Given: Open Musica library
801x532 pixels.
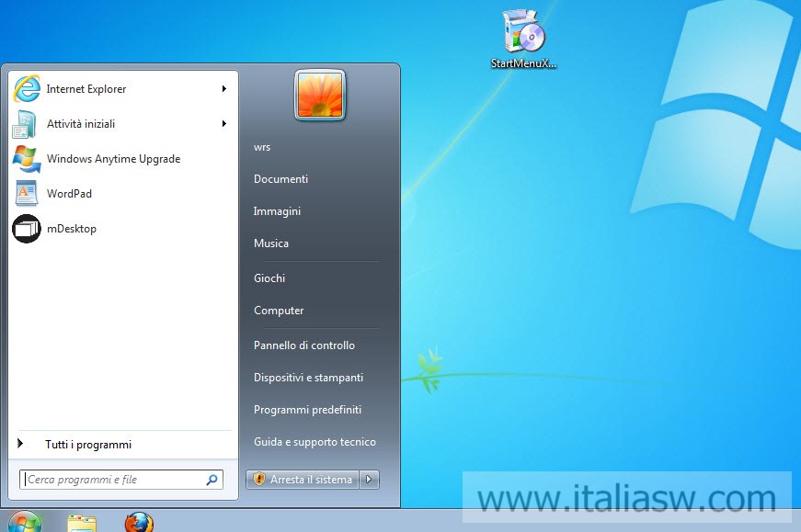Looking at the screenshot, I should pyautogui.click(x=271, y=243).
